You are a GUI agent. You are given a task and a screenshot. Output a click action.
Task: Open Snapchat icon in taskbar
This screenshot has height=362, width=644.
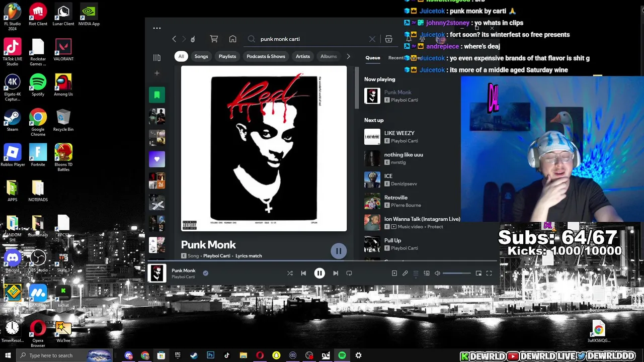[x=276, y=355]
